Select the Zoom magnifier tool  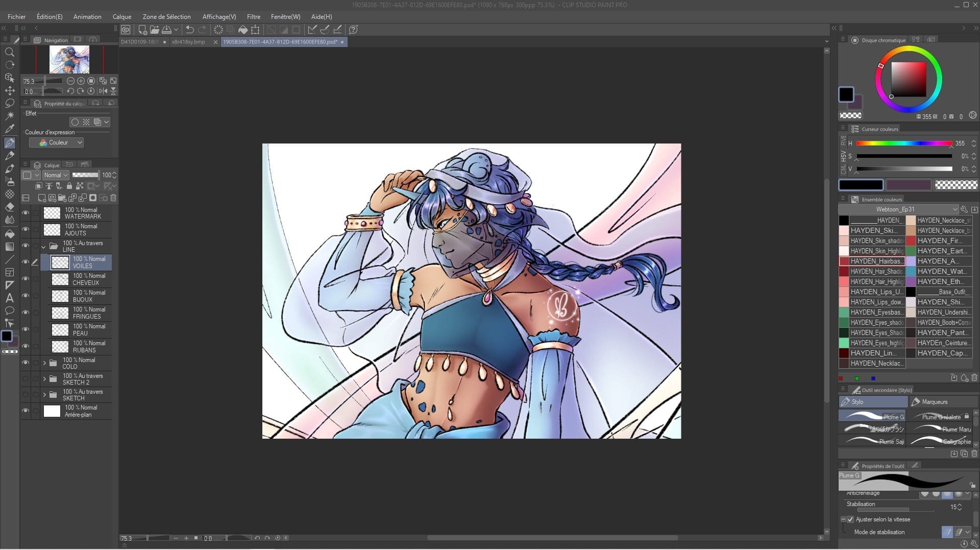(x=9, y=52)
